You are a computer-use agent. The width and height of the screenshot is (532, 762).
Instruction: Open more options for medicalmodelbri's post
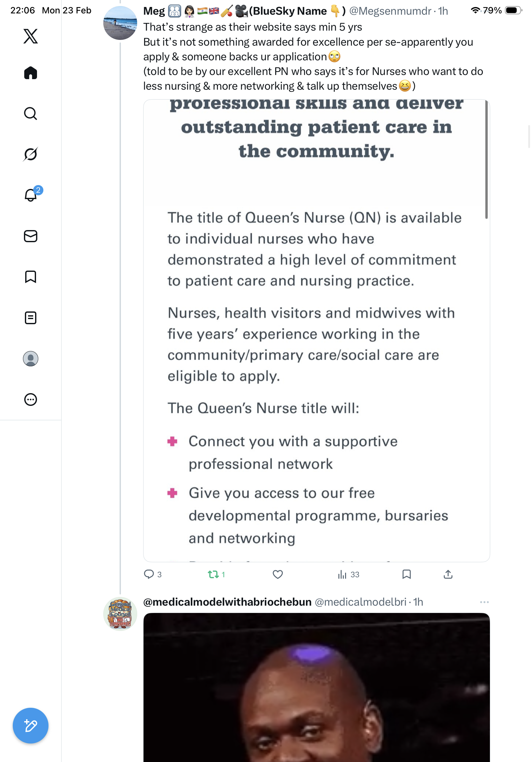pyautogui.click(x=484, y=602)
